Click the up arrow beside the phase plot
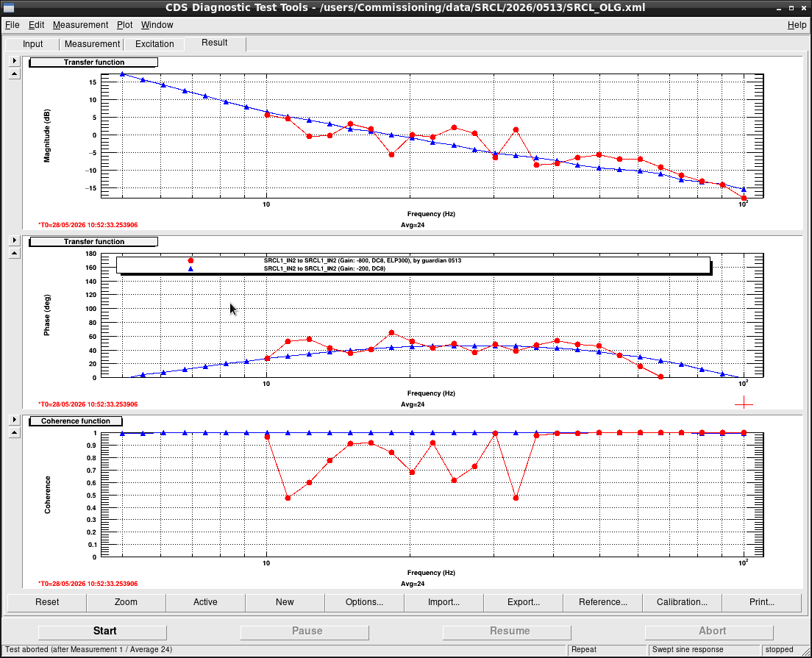 click(x=15, y=254)
